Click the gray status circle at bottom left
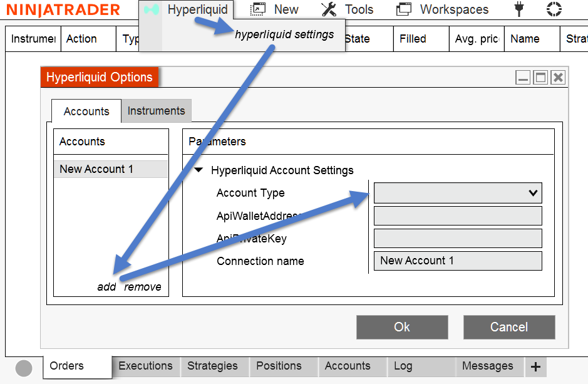 click(x=24, y=368)
